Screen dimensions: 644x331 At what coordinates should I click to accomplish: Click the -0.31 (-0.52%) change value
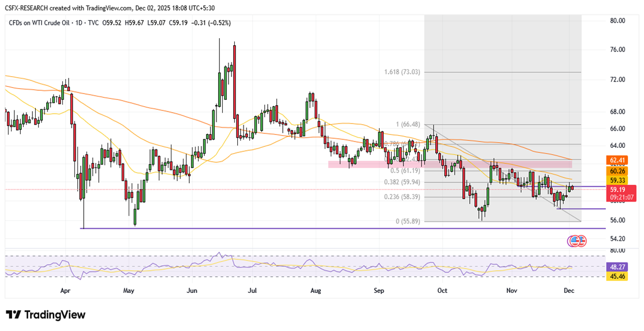[210, 23]
